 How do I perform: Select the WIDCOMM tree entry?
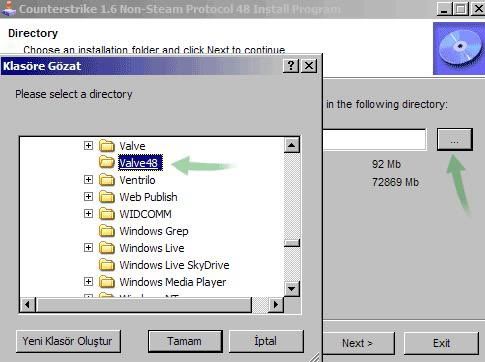(x=146, y=214)
